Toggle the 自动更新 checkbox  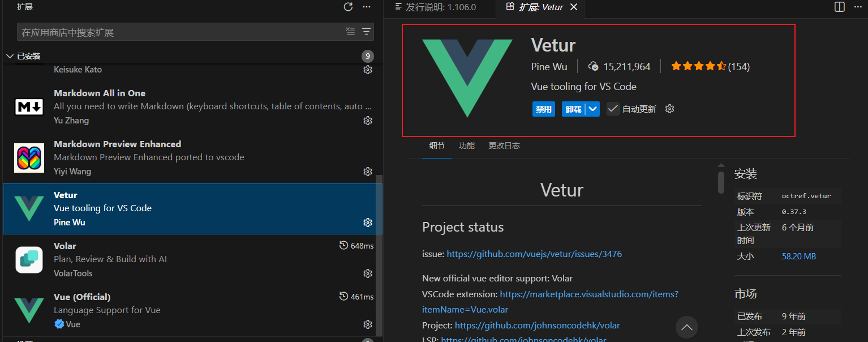(x=613, y=109)
